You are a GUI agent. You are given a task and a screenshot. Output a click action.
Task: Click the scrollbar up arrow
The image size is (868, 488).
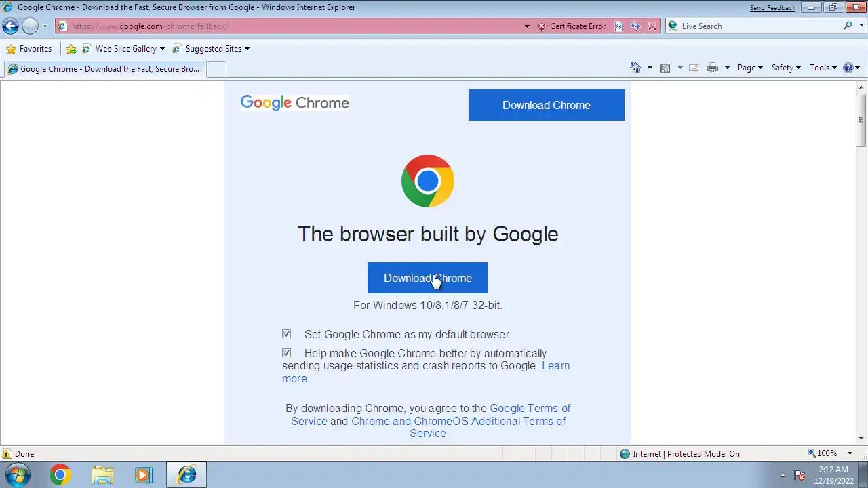[861, 87]
